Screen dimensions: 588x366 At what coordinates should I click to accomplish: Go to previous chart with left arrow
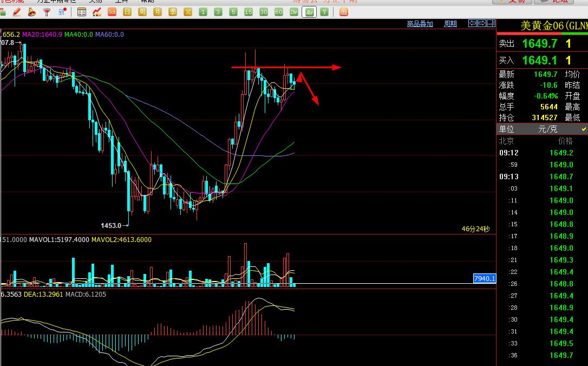[x=473, y=24]
